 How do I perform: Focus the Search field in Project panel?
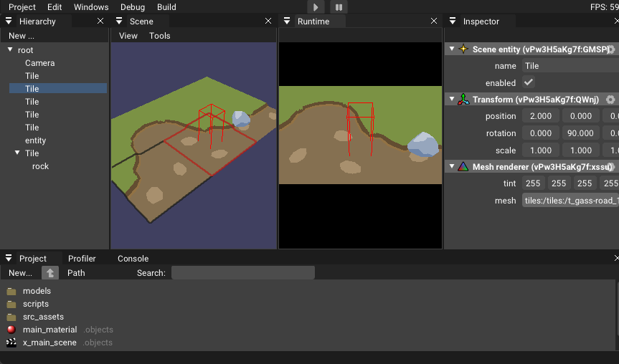click(242, 273)
